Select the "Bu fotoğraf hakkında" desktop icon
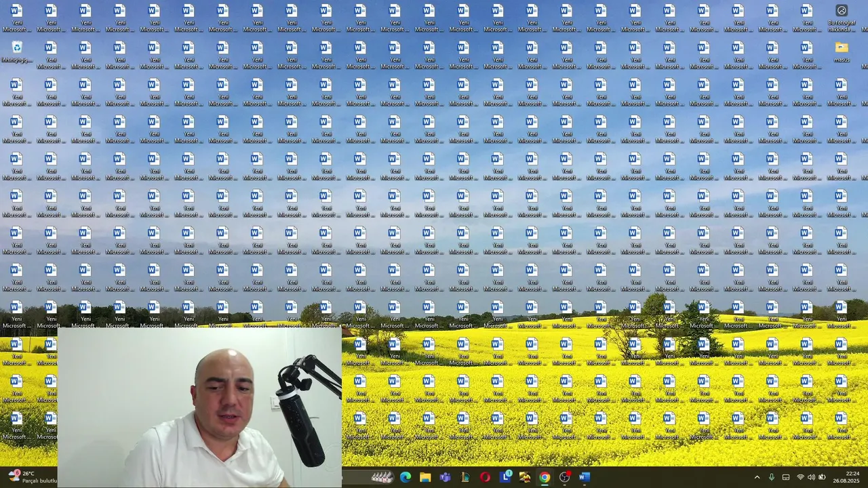868x488 pixels. coord(841,18)
